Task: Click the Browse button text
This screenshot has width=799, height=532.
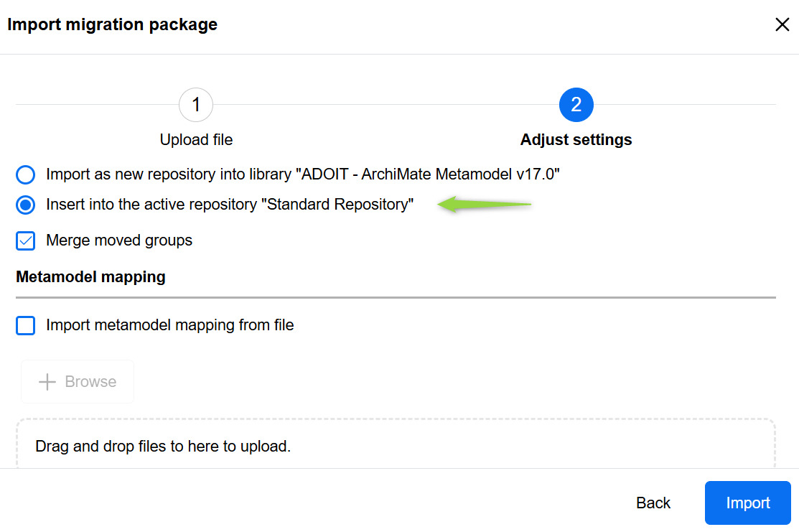Action: pyautogui.click(x=90, y=382)
